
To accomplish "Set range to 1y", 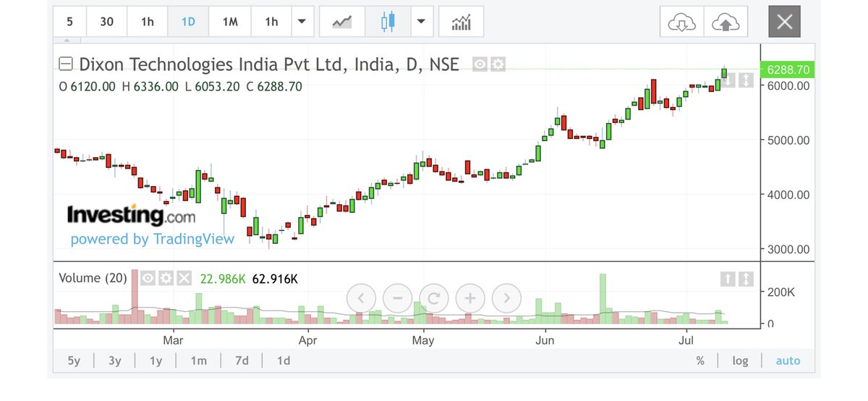I will pos(156,360).
